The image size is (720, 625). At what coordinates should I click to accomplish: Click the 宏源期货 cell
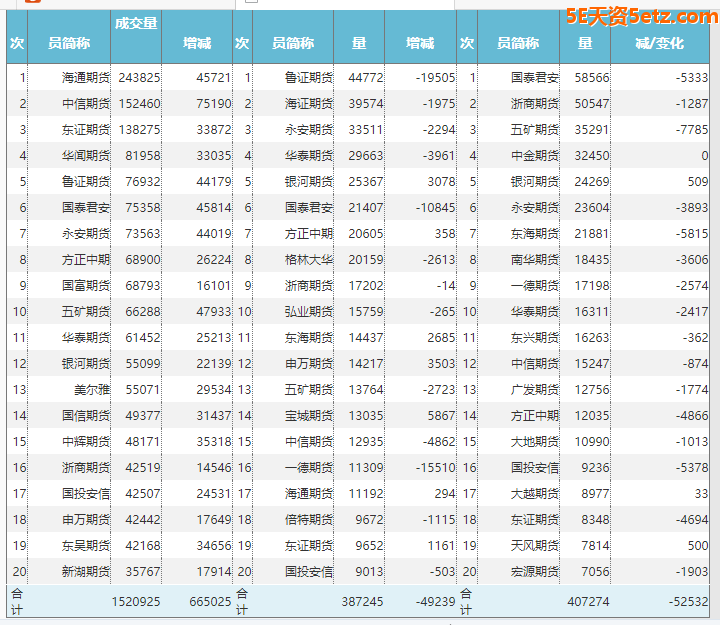click(x=534, y=571)
